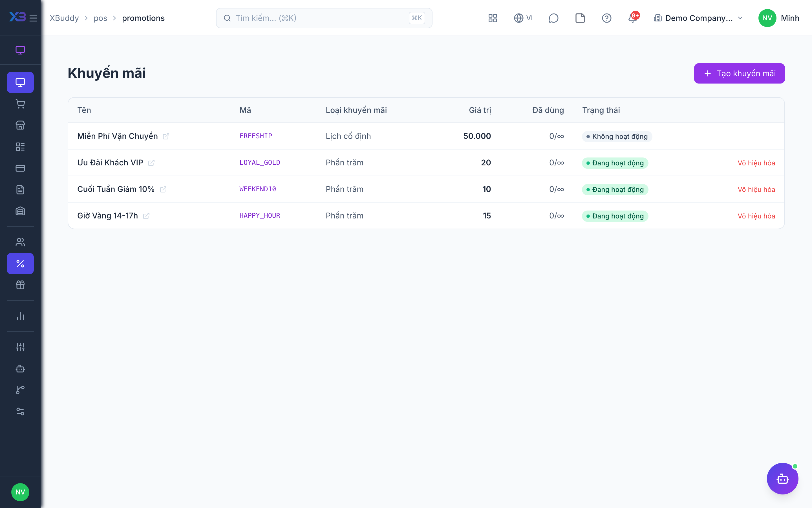812x508 pixels.
Task: Open external link icon beside Ưu Đãi Khách VIP
Action: tap(151, 163)
